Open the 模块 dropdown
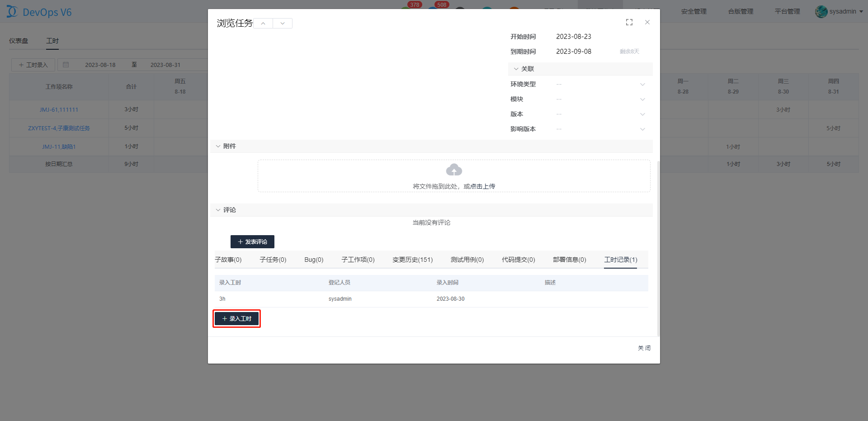The width and height of the screenshot is (868, 421). point(642,99)
